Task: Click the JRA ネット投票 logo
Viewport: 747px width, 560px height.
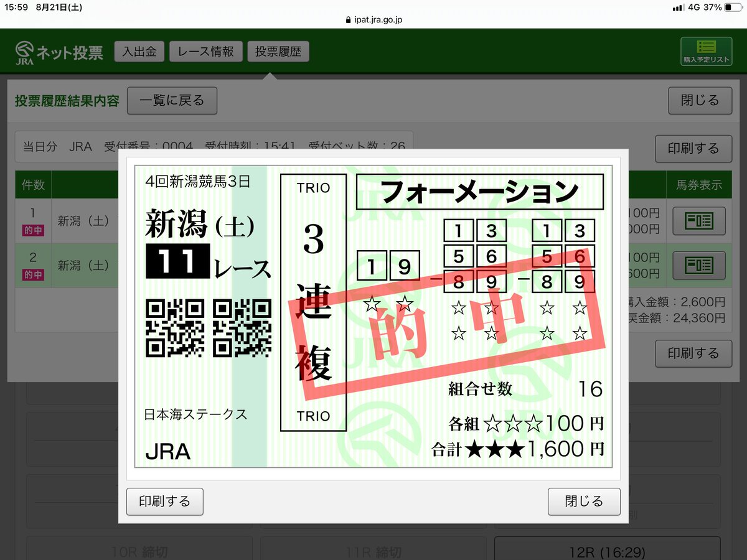Action: point(59,52)
